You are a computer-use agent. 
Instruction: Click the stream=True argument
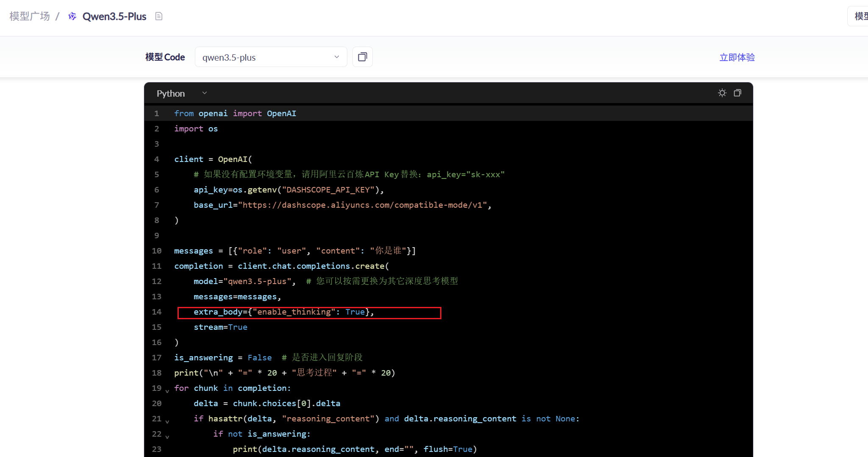coord(220,327)
